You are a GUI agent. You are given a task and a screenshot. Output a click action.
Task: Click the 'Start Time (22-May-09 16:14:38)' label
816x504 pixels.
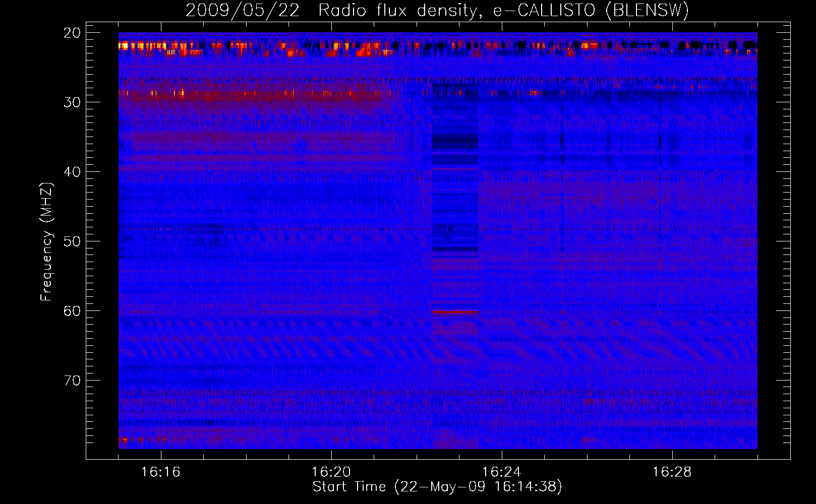[x=437, y=487]
